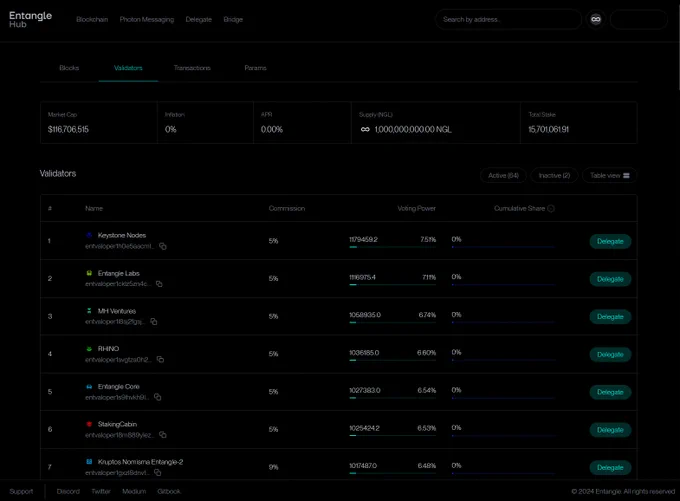The height and width of the screenshot is (501, 680).
Task: Click the Cumulative Share info icon
Action: pos(551,209)
